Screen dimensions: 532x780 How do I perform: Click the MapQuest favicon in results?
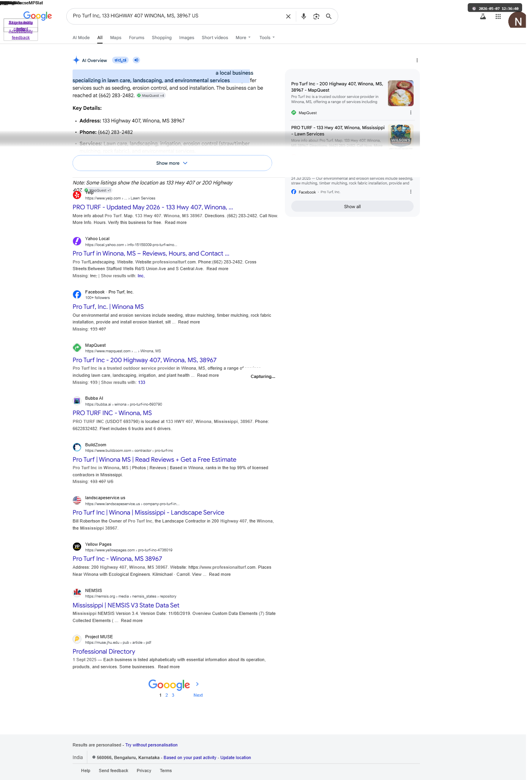click(77, 348)
